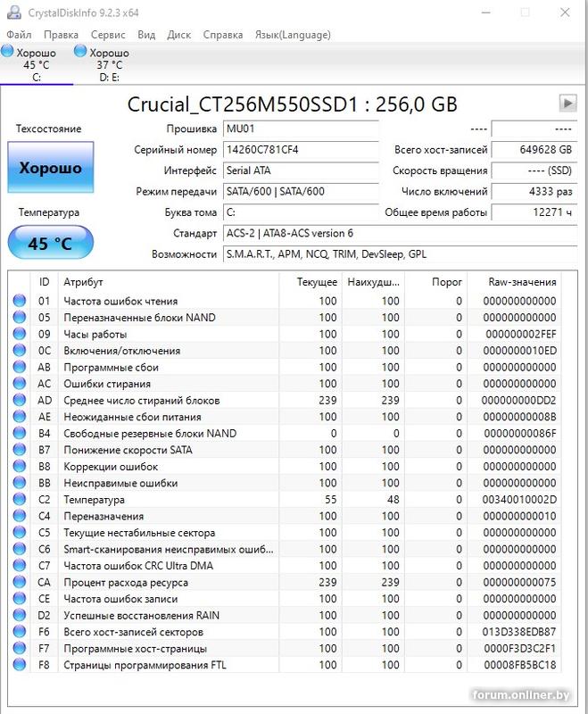Click the ID column header
Screen dimensions: 588x714
point(44,282)
